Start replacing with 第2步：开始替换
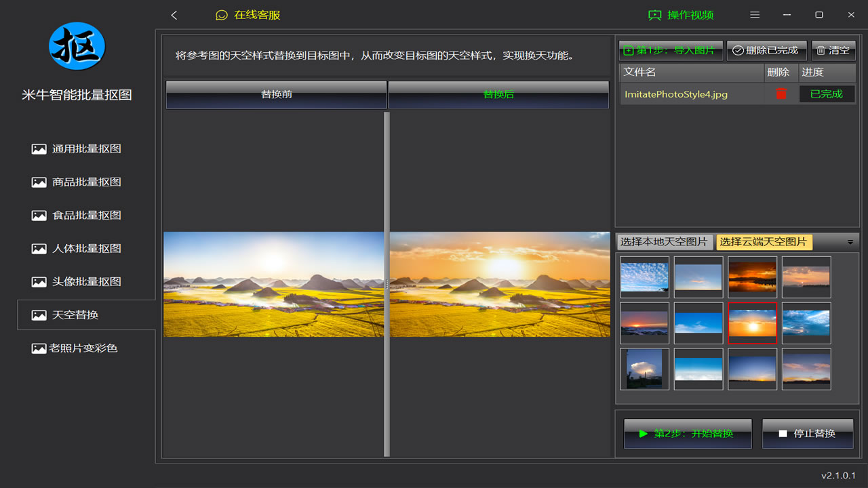Viewport: 868px width, 488px height. [x=688, y=433]
